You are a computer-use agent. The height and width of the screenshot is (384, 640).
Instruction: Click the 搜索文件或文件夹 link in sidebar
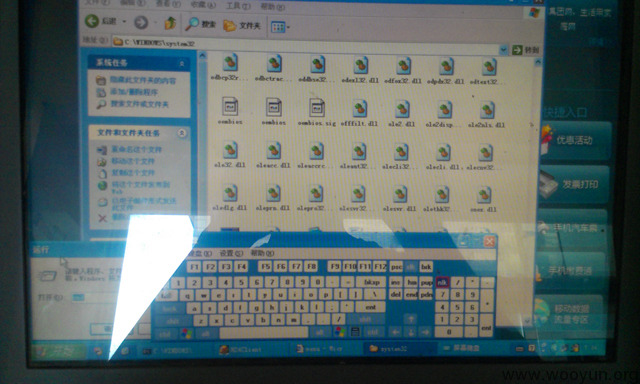pyautogui.click(x=139, y=104)
